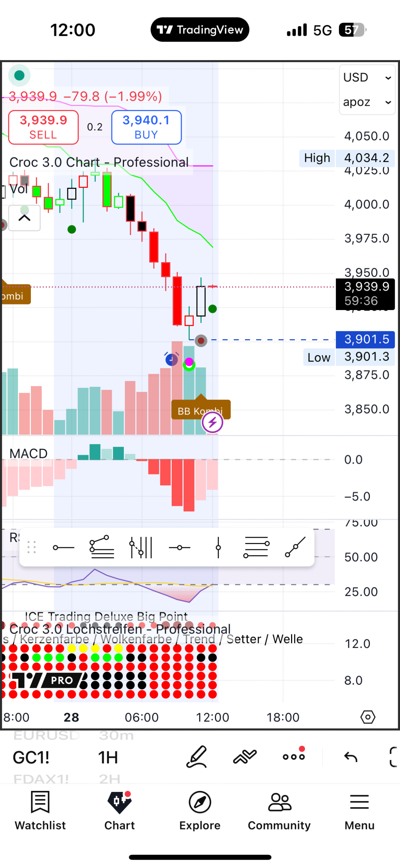The width and height of the screenshot is (400, 868).
Task: Open the three-dots more options icon
Action: coord(293,757)
